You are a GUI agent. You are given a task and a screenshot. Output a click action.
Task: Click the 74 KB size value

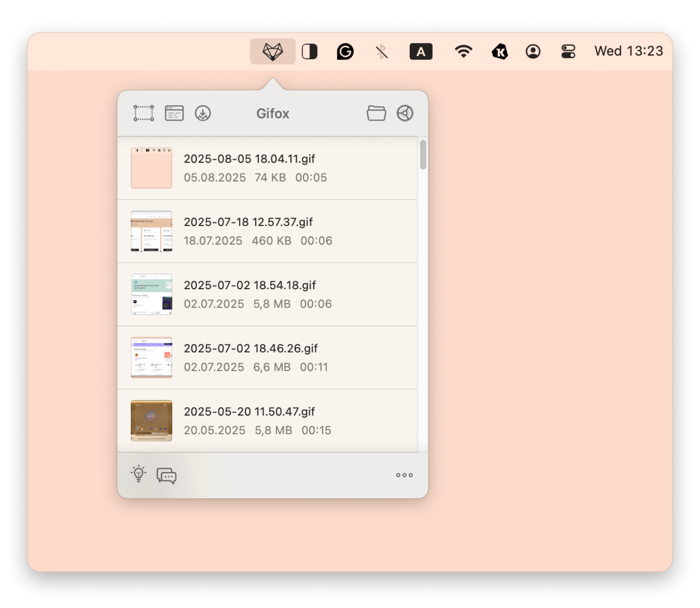pyautogui.click(x=270, y=178)
